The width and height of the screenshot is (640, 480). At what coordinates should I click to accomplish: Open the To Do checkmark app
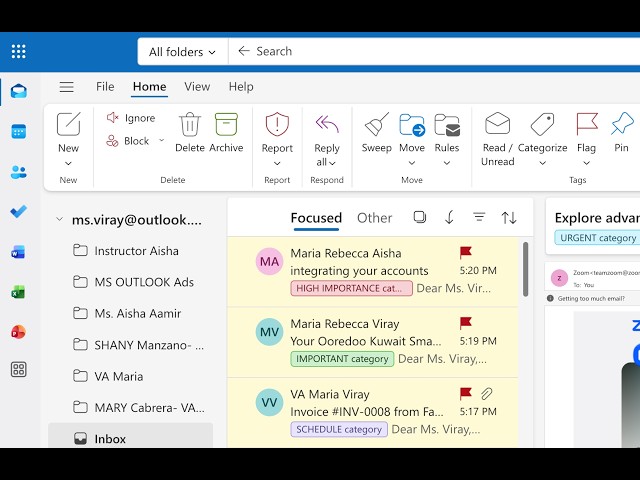[19, 211]
